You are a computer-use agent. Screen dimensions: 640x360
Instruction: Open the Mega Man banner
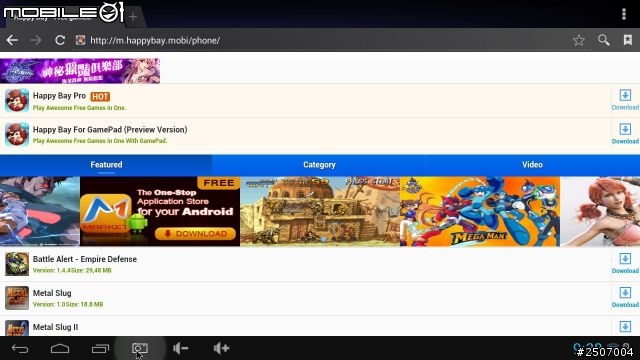coord(480,211)
